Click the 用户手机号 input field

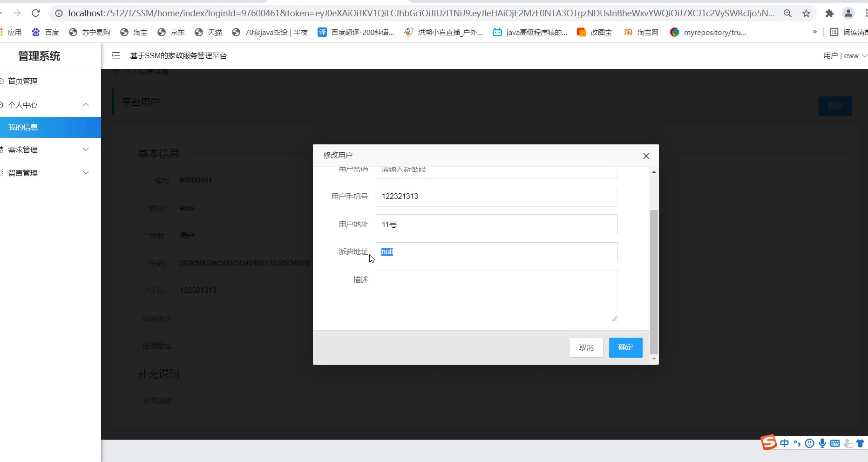[x=496, y=197]
